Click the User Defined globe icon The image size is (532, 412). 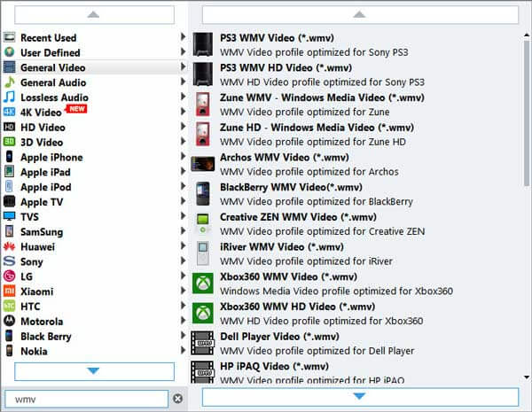click(x=9, y=52)
